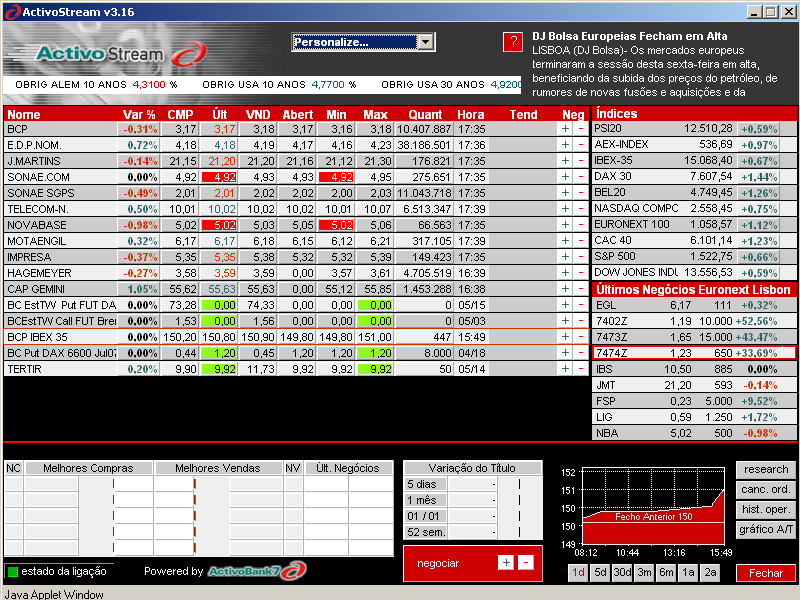
Task: Click the green estado da ligação indicator
Action: click(x=13, y=571)
